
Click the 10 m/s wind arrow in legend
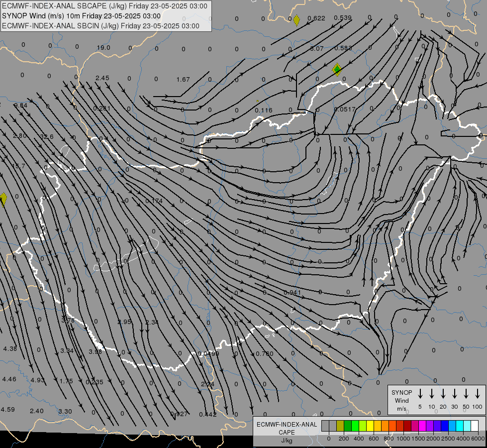[x=432, y=394]
